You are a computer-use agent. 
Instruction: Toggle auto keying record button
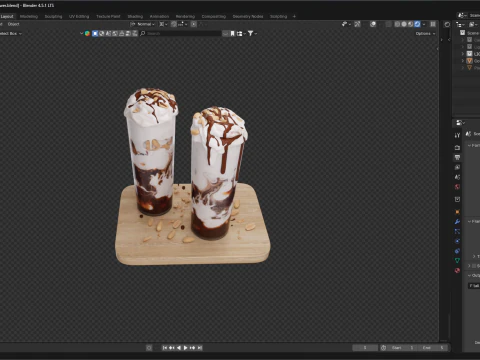point(149,348)
